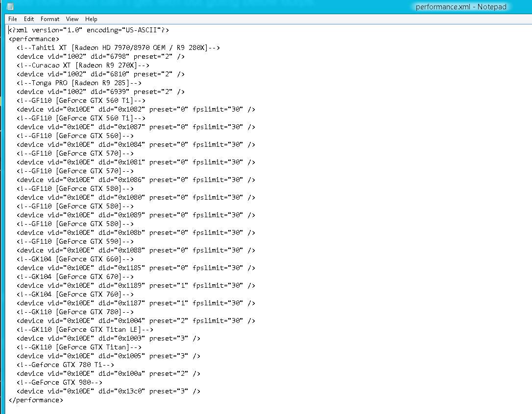Click the device line with did="6939"
532x414 pixels.
point(100,92)
